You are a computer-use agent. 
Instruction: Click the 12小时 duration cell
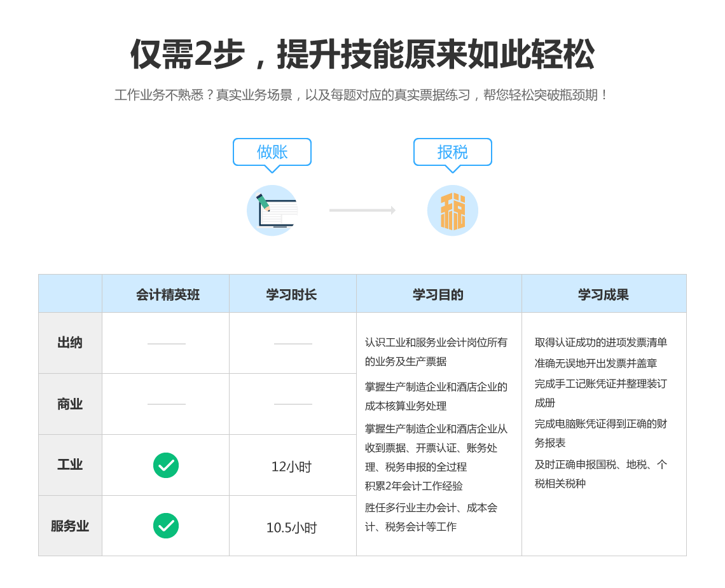coord(291,467)
